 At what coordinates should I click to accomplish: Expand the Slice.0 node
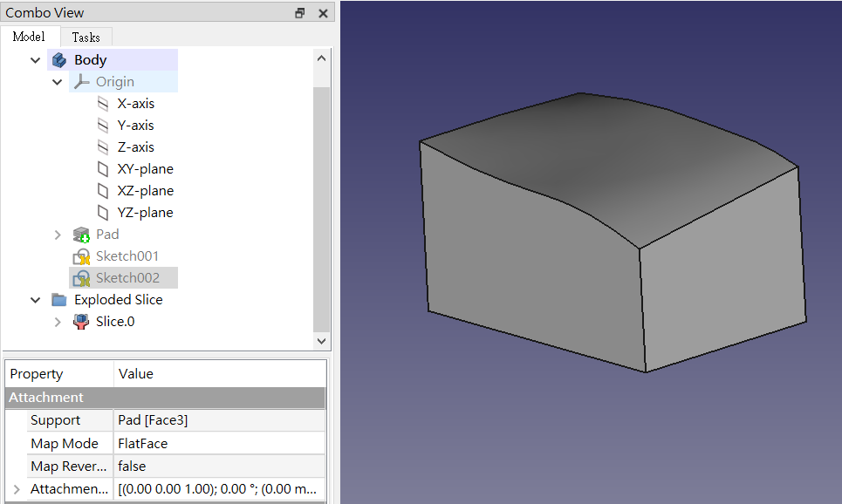point(58,322)
